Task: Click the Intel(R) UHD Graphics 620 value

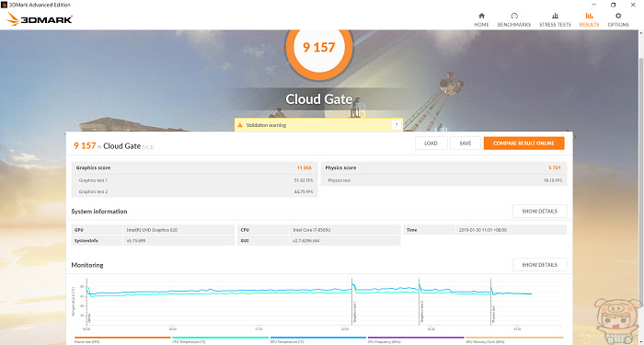Action: coord(152,230)
